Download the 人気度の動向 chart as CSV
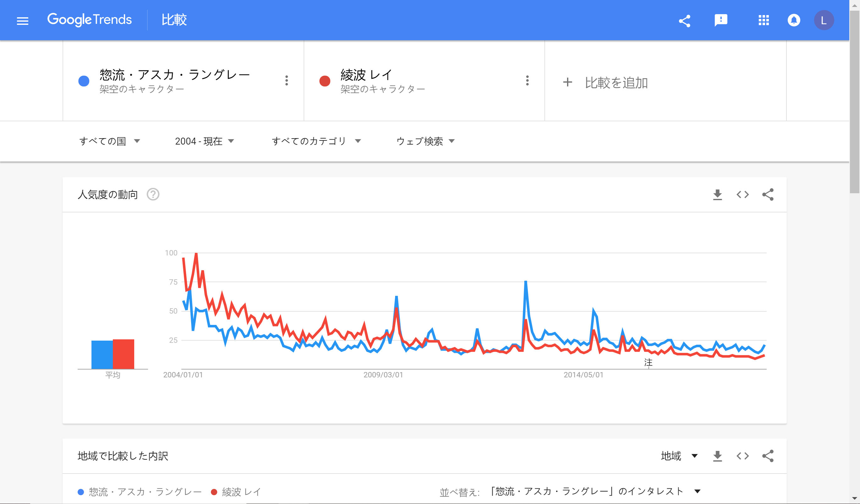Screen dimensions: 860x504 [717, 194]
